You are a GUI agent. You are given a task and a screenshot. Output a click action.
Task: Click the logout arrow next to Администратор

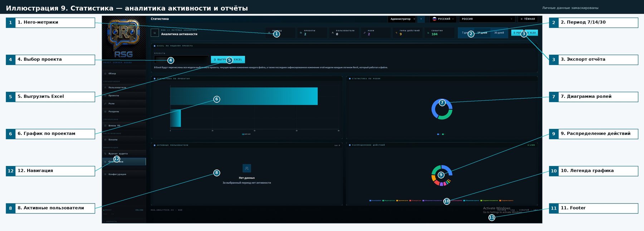(x=421, y=19)
